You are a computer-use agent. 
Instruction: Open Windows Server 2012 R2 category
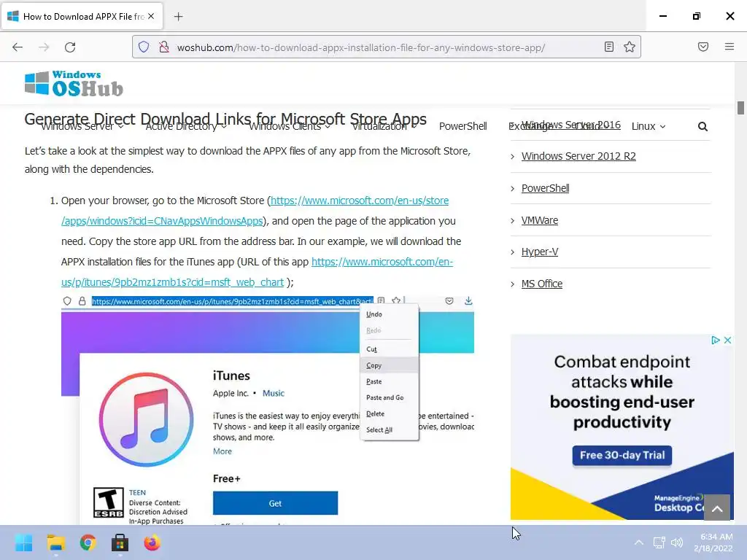click(578, 156)
